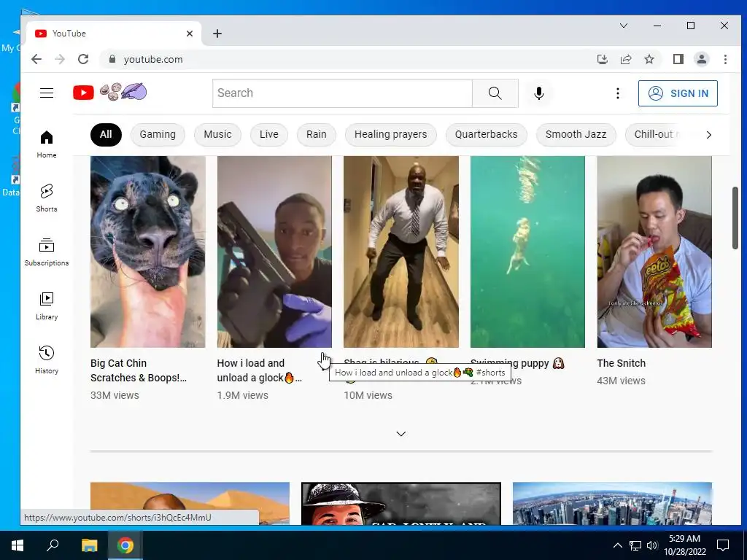Open Shorts in sidebar

click(47, 198)
